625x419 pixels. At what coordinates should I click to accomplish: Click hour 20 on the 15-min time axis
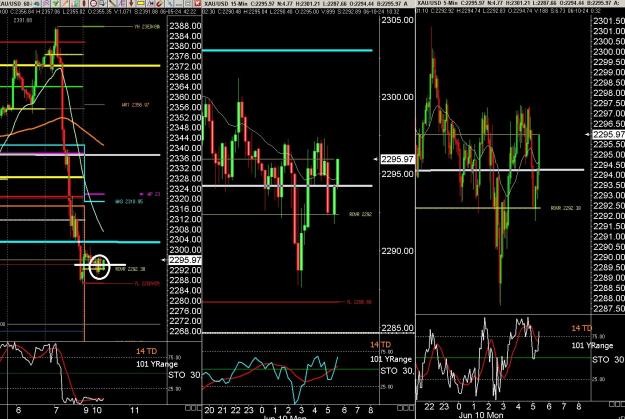click(x=209, y=410)
